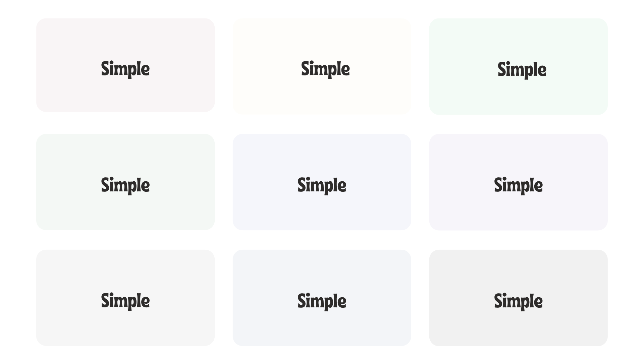Choose the mint green Simple card
Screen dimensions: 644x362
(x=519, y=67)
